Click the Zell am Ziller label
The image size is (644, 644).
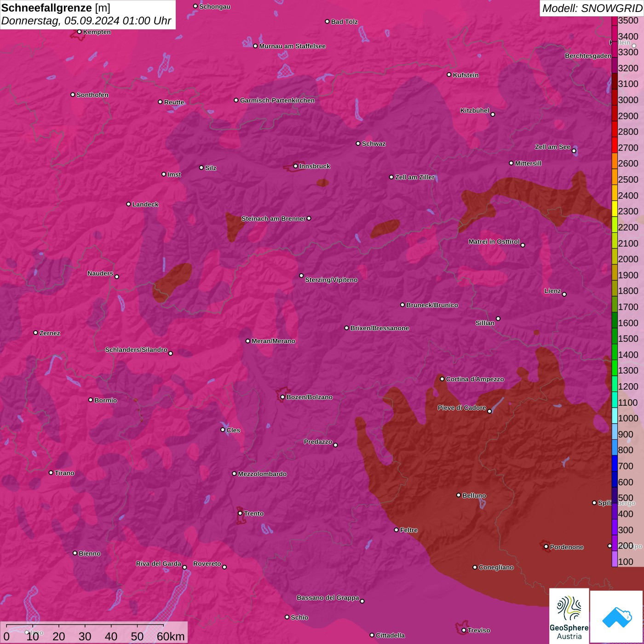[x=414, y=177]
